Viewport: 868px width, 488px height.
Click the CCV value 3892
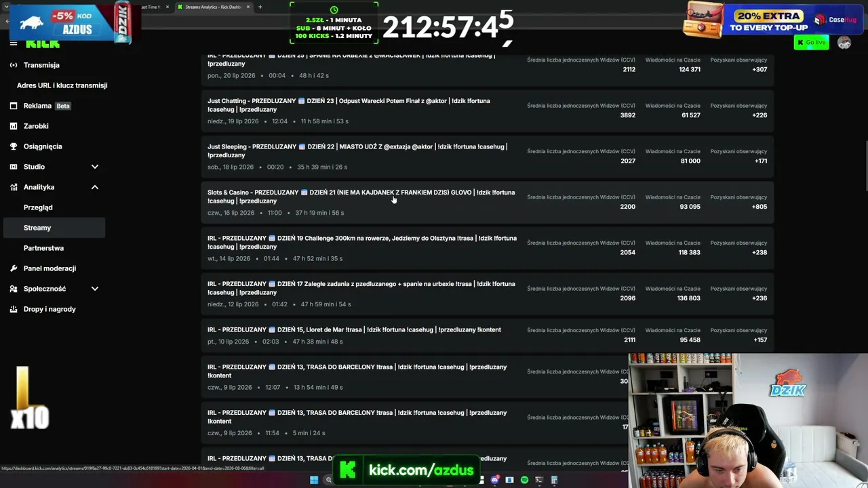(628, 115)
